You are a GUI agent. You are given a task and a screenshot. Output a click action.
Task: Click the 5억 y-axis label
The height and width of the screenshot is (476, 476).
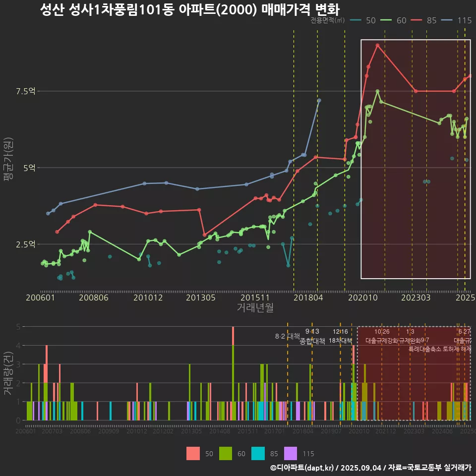pos(29,168)
